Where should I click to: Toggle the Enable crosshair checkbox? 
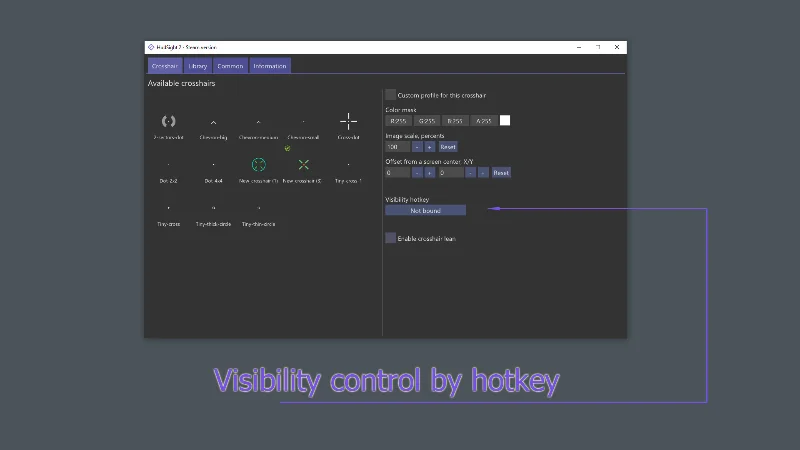click(x=390, y=238)
